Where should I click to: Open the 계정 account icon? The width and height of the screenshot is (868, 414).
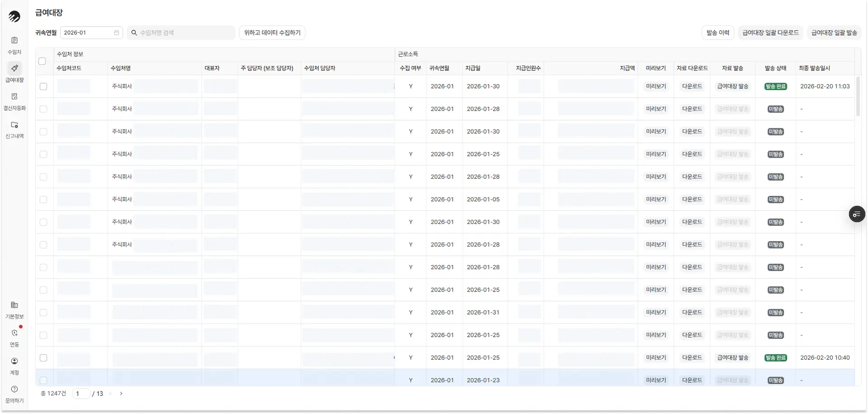(14, 362)
